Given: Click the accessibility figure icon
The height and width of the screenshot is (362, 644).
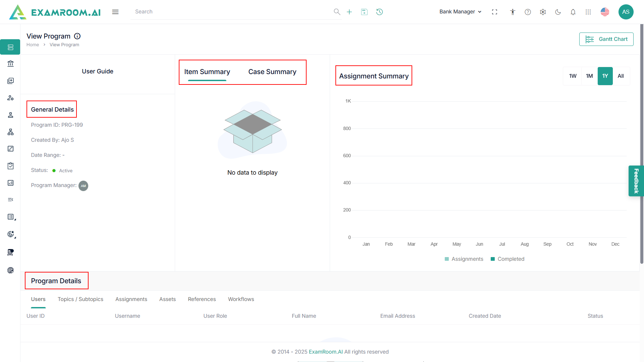Looking at the screenshot, I should [513, 12].
